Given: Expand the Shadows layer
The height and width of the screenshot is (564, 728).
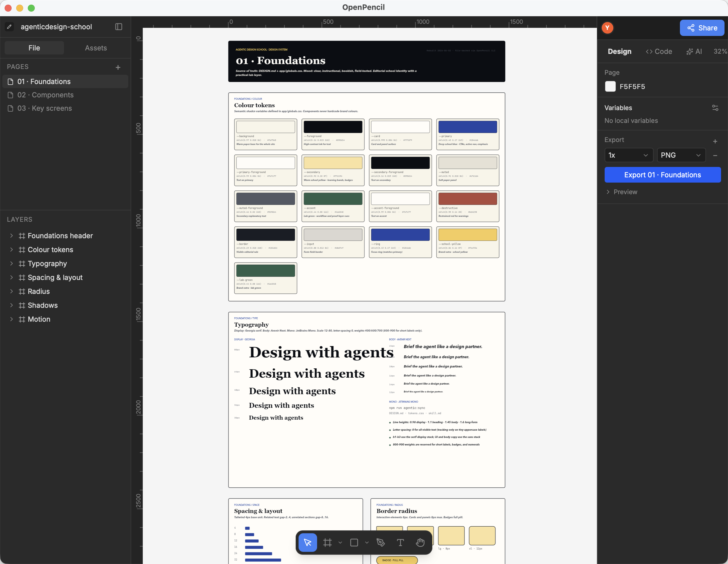Looking at the screenshot, I should click(11, 305).
